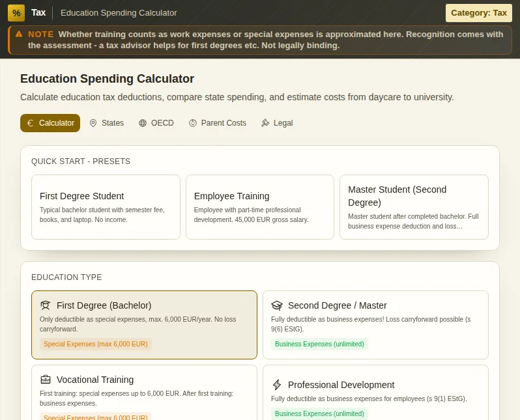Image resolution: width=520 pixels, height=420 pixels.
Task: Click the header subtitle Education Spending Calculator
Action: [119, 13]
